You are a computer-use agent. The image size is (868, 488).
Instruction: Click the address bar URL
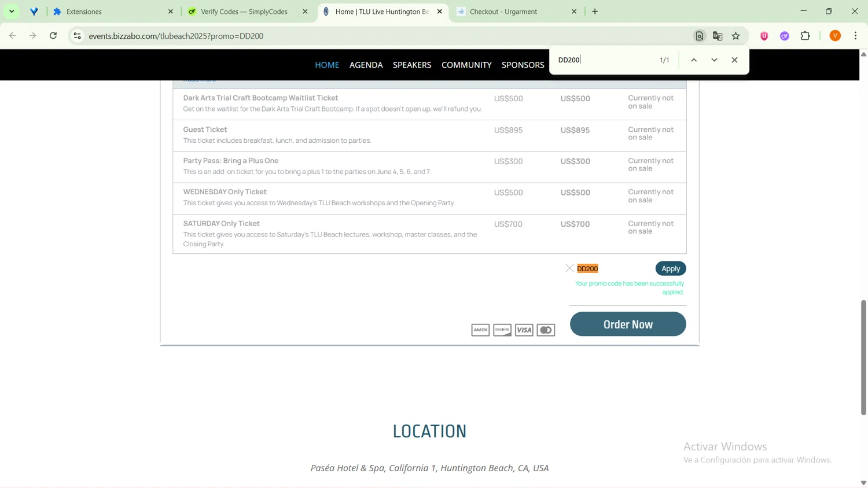[x=176, y=36]
